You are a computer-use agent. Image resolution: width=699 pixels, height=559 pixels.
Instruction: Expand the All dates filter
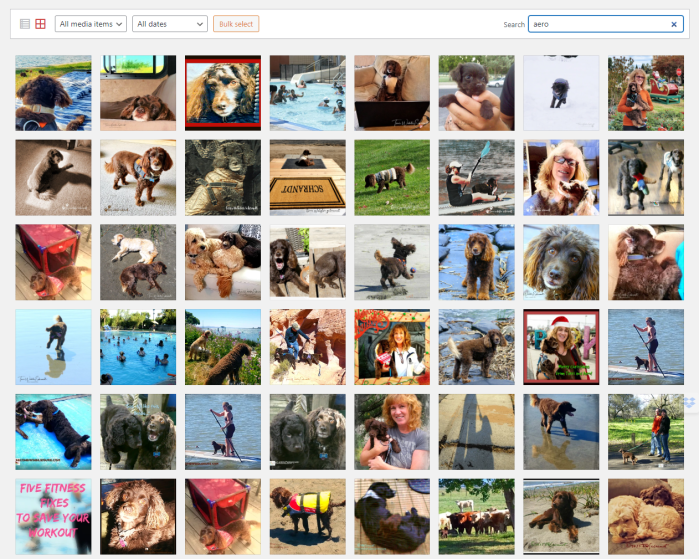coord(169,23)
